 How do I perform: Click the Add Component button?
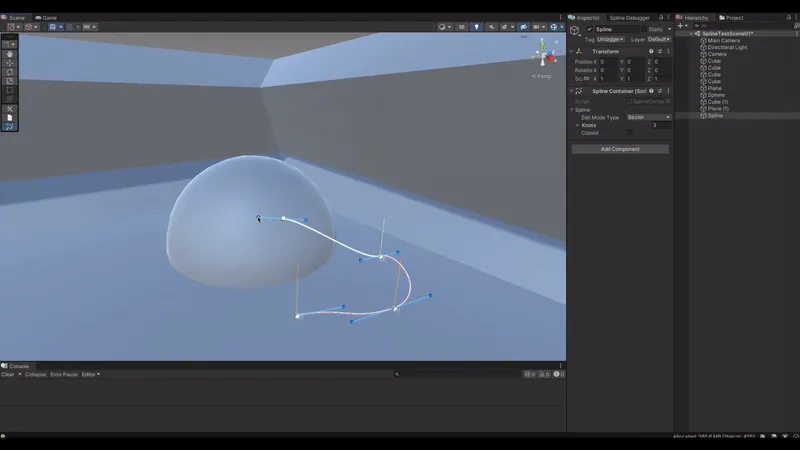click(x=620, y=149)
